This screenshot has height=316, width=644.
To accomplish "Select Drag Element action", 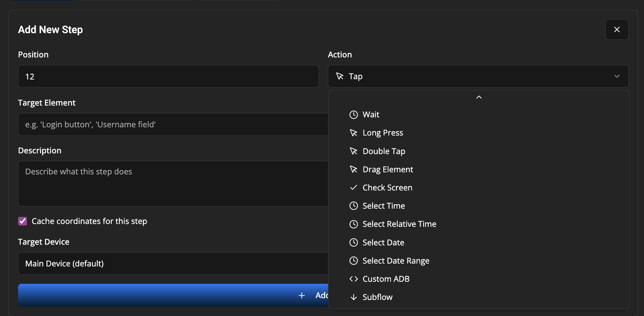I will coord(478,169).
